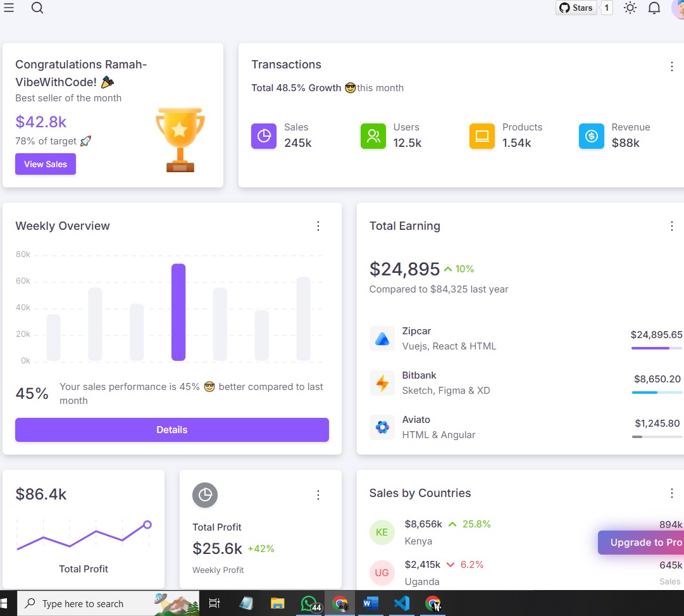Click the search magnifier icon

click(37, 8)
